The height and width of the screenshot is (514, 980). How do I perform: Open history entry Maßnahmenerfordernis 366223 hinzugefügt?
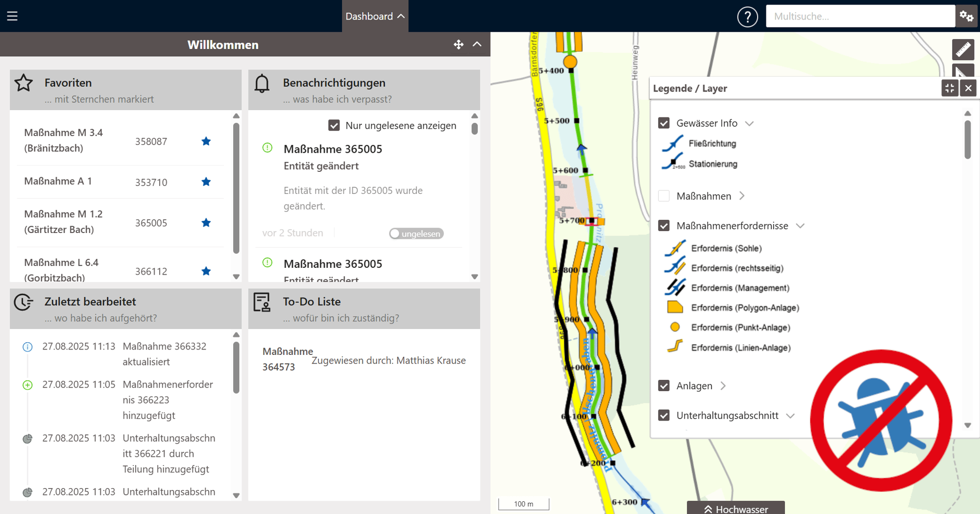168,400
